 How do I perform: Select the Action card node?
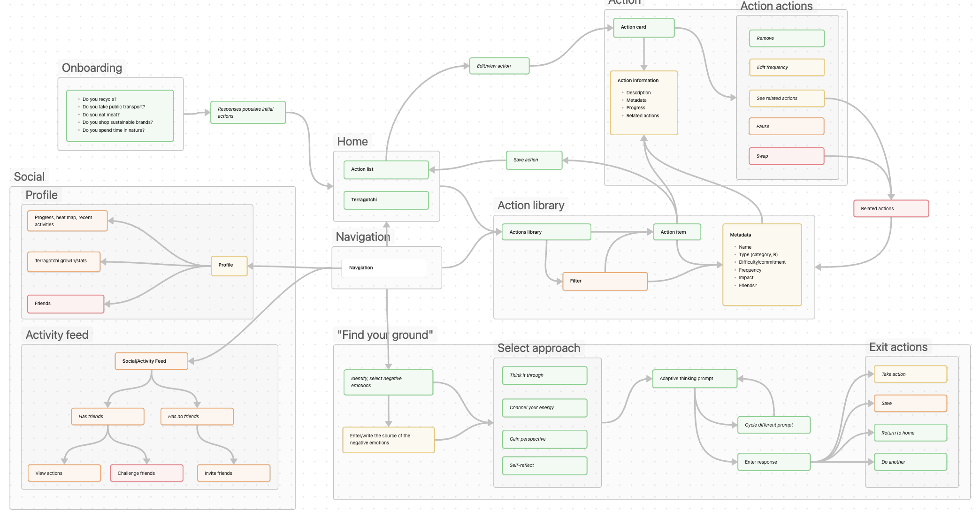[x=643, y=28]
